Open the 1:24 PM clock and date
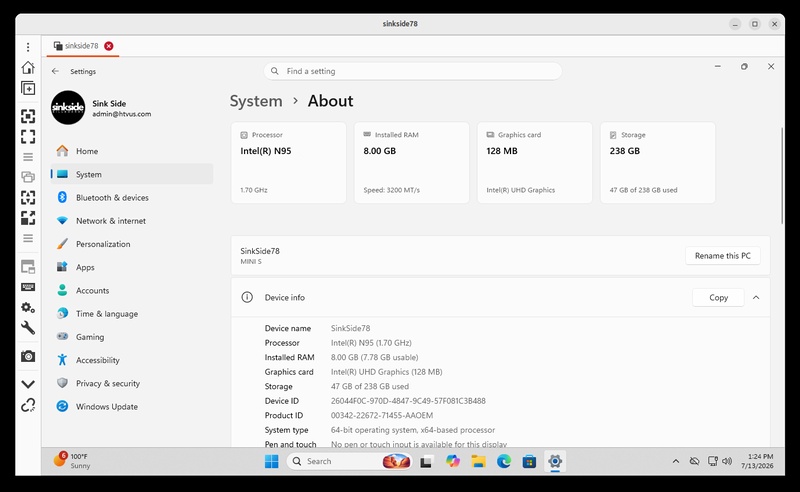800x492 pixels. coord(757,461)
